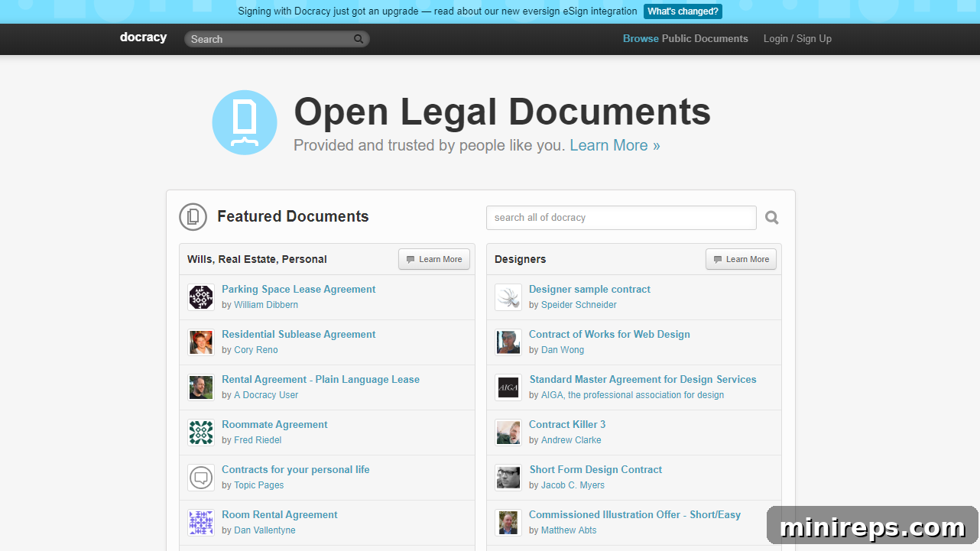Open Contract Killer 3 document

tap(567, 424)
